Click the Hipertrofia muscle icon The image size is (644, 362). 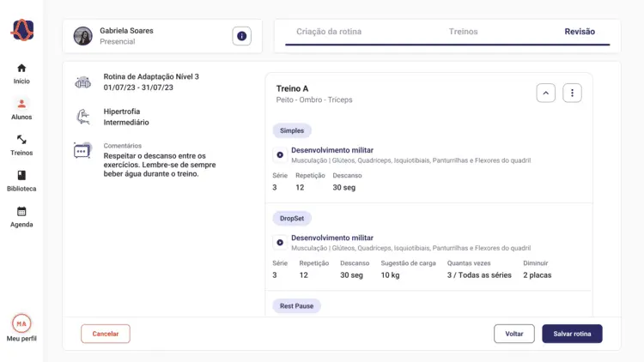83,117
